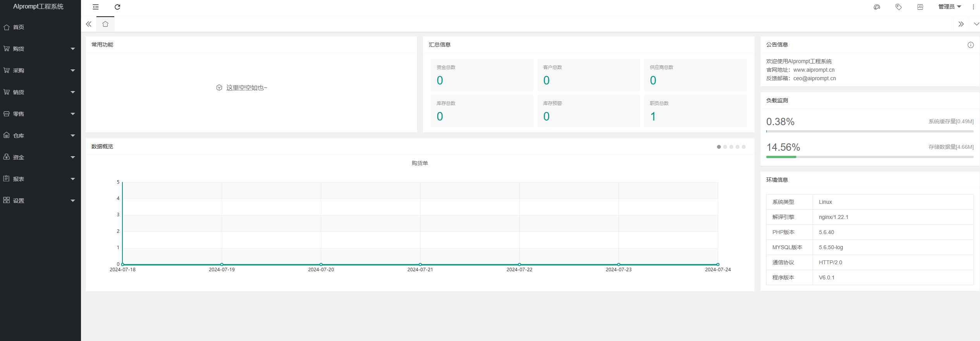Select the last carousel dot in 数据概览
Image resolution: width=980 pixels, height=341 pixels.
click(x=744, y=147)
